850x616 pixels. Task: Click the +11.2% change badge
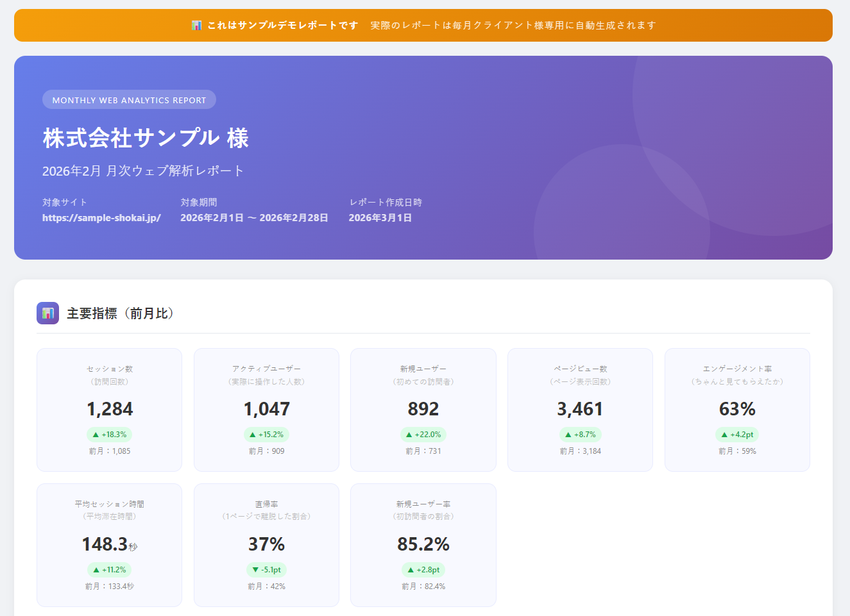pos(109,570)
